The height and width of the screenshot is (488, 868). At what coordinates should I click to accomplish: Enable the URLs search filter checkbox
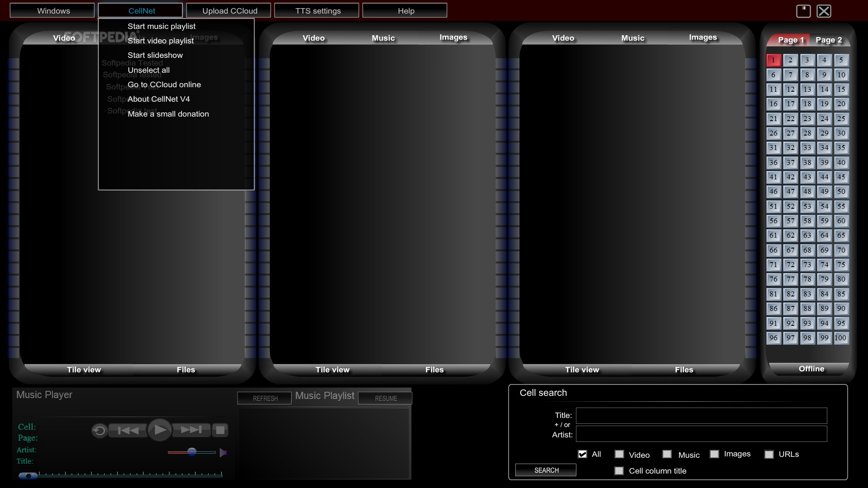coord(769,455)
